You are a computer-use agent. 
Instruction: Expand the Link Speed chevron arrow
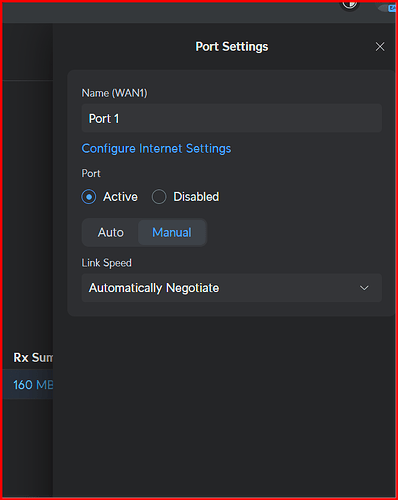(x=364, y=288)
